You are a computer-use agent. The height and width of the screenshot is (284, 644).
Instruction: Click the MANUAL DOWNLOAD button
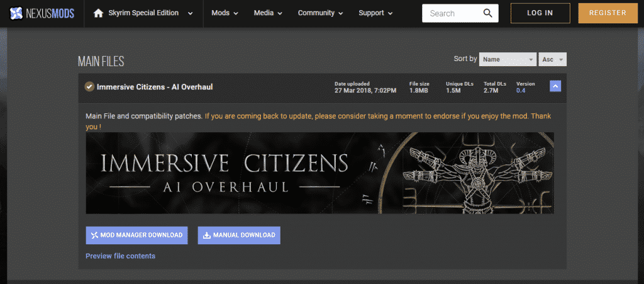click(239, 235)
